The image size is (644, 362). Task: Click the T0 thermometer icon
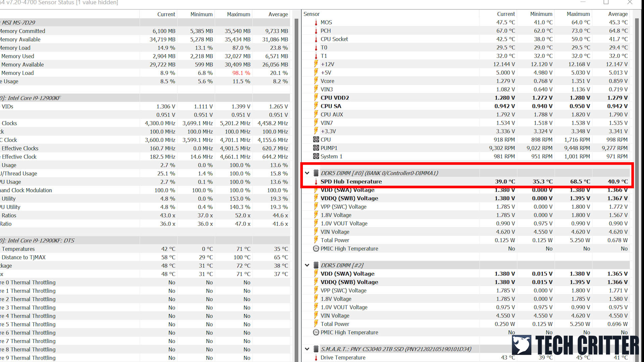tap(316, 48)
